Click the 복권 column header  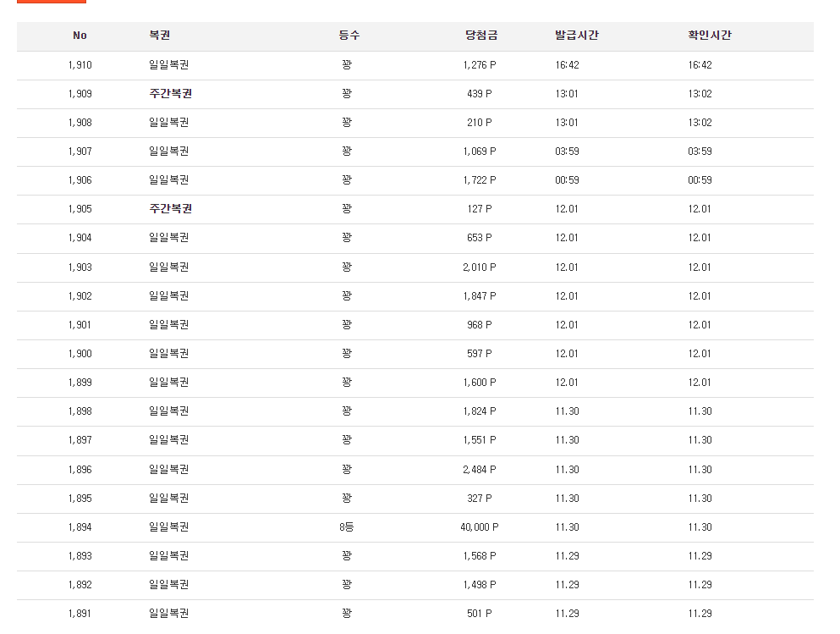(160, 36)
